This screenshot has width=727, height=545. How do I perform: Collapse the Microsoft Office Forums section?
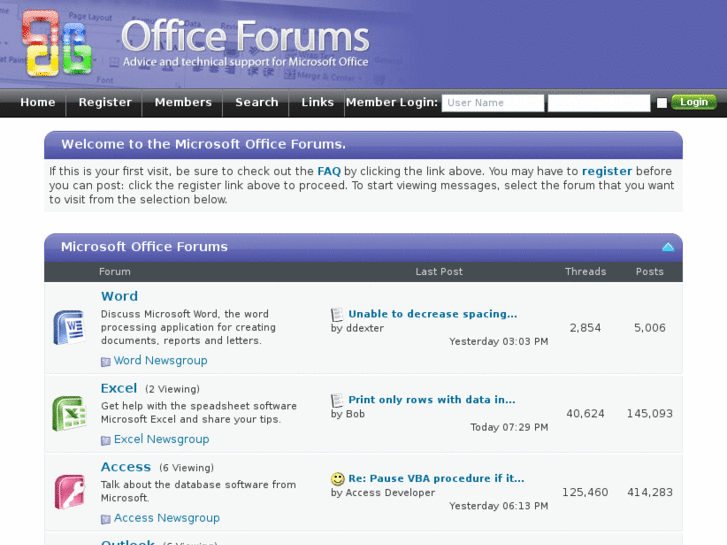point(668,247)
